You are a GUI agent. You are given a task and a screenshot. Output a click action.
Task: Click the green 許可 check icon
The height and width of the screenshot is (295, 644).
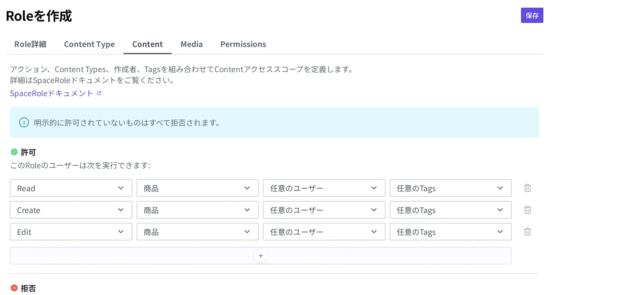tap(14, 152)
